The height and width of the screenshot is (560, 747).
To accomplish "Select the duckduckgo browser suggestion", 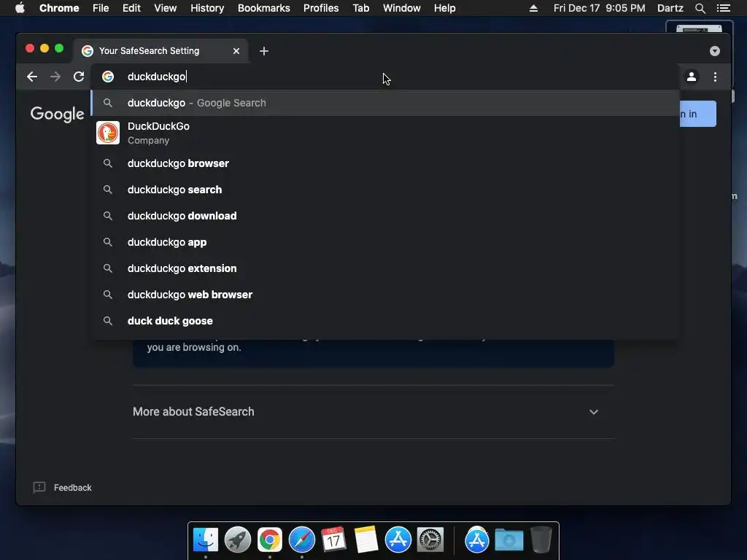I will 385,163.
